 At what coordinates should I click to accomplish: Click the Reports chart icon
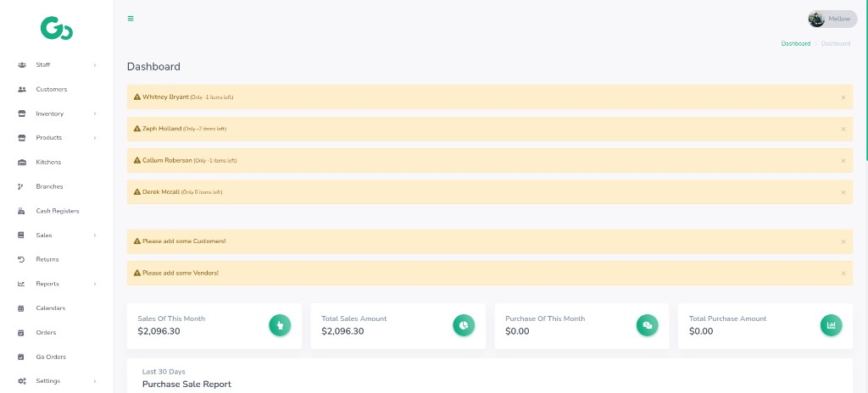coord(21,284)
